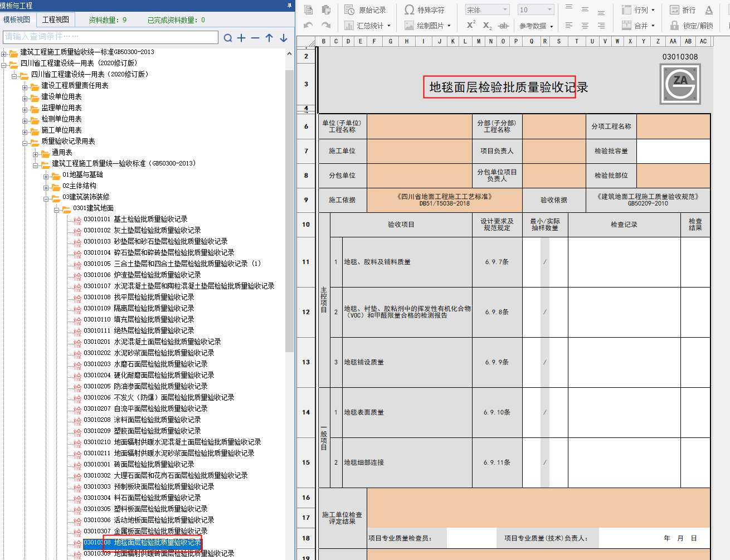Insert 特殊字符 special character

tap(425, 10)
